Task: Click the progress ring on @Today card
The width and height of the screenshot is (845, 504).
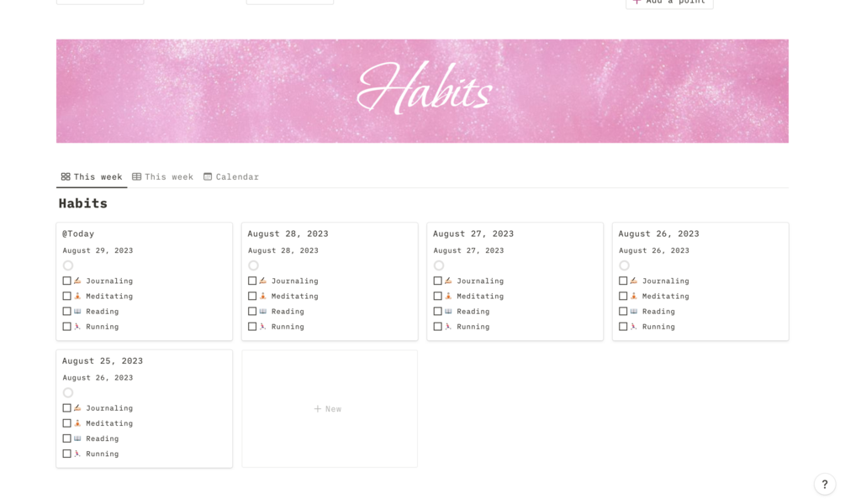Action: tap(68, 265)
